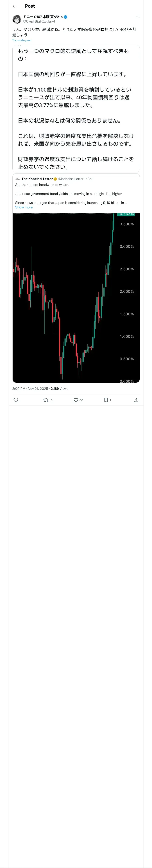Image resolution: width=152 pixels, height=868 pixels.
Task: Expand quoted post with Show more
Action: pyautogui.click(x=24, y=207)
